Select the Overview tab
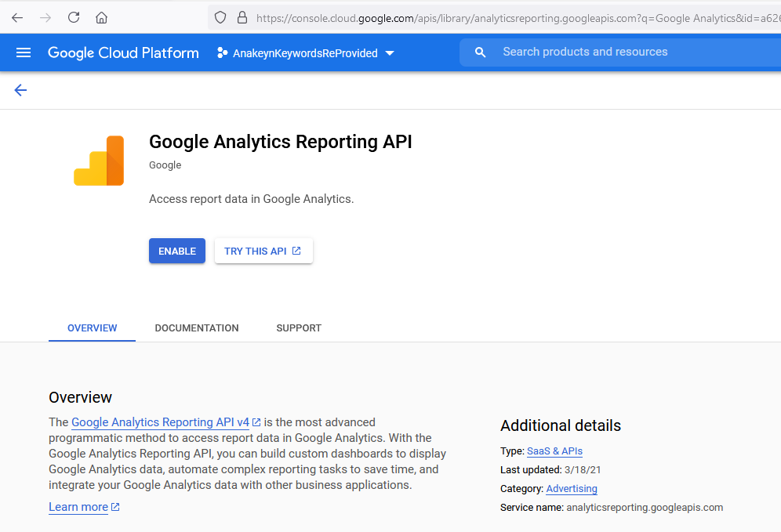 [93, 328]
